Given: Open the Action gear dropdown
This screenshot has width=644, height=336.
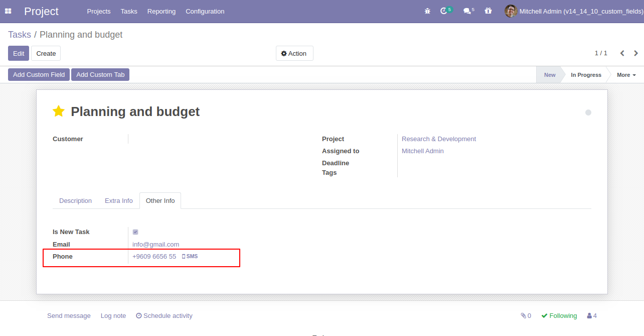Looking at the screenshot, I should tap(294, 53).
